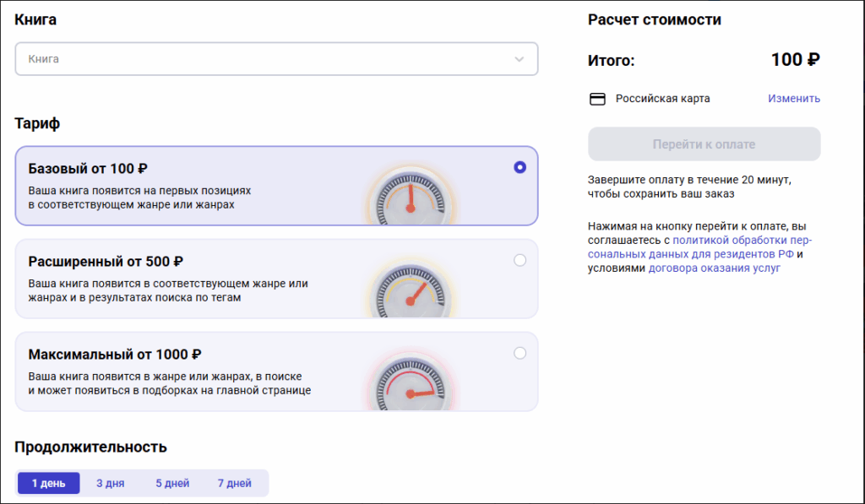The height and width of the screenshot is (504, 865).
Task: Click the Продолжительность heading
Action: pos(90,447)
